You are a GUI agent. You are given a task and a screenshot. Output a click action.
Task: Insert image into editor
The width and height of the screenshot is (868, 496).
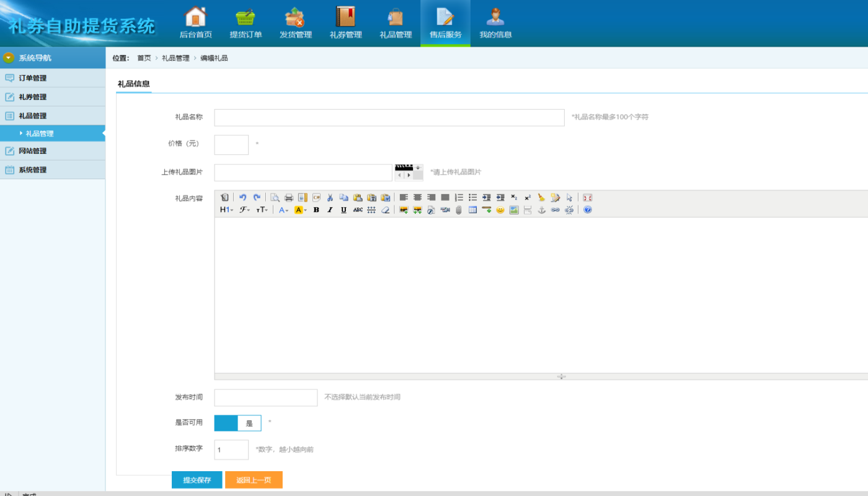tap(404, 210)
